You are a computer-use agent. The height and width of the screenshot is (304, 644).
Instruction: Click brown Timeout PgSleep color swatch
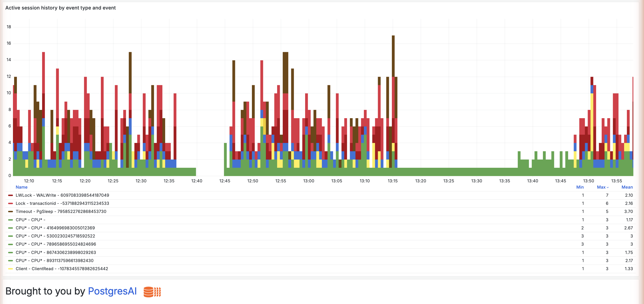[x=10, y=212]
